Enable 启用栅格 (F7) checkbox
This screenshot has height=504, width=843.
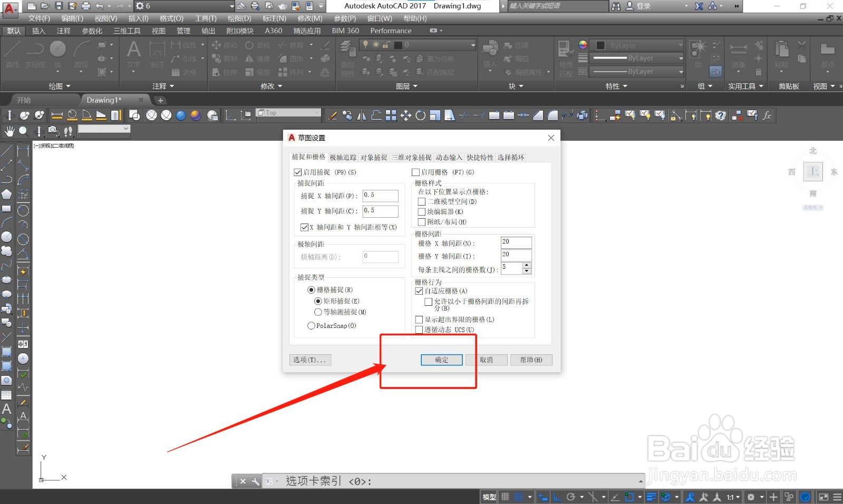tap(415, 172)
